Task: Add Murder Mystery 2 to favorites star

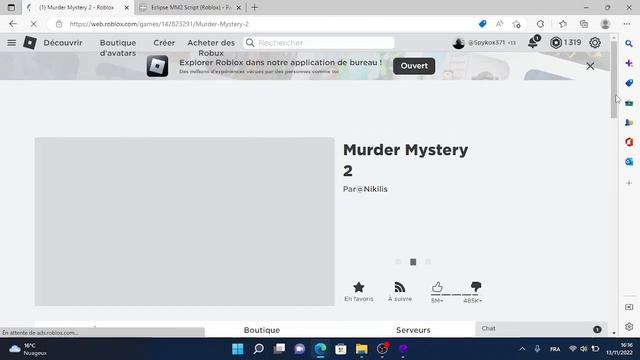Action: point(358,287)
